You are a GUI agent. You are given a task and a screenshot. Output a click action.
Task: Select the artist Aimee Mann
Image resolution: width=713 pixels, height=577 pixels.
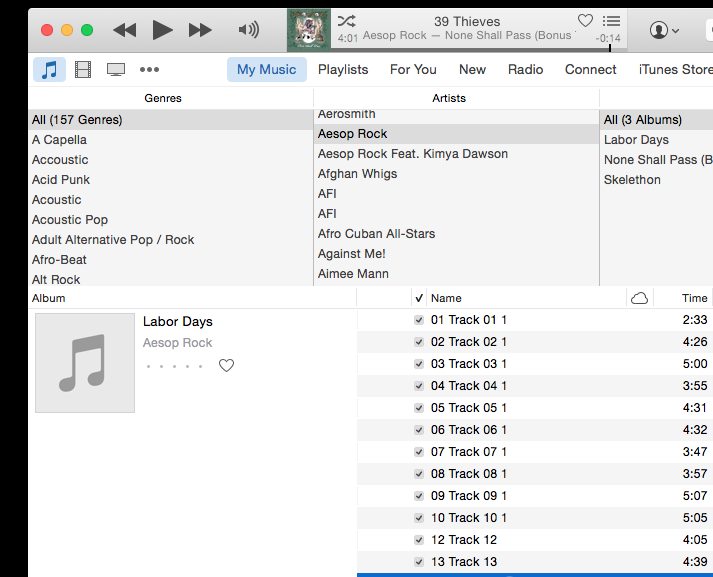[x=456, y=274]
